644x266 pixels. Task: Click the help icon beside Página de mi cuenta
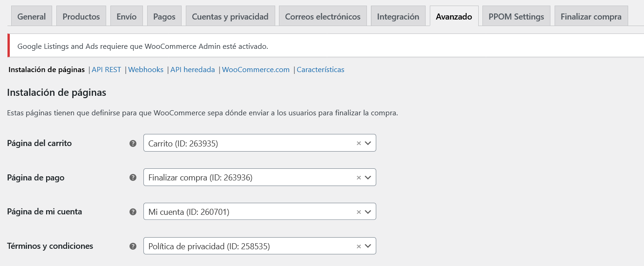pos(133,212)
